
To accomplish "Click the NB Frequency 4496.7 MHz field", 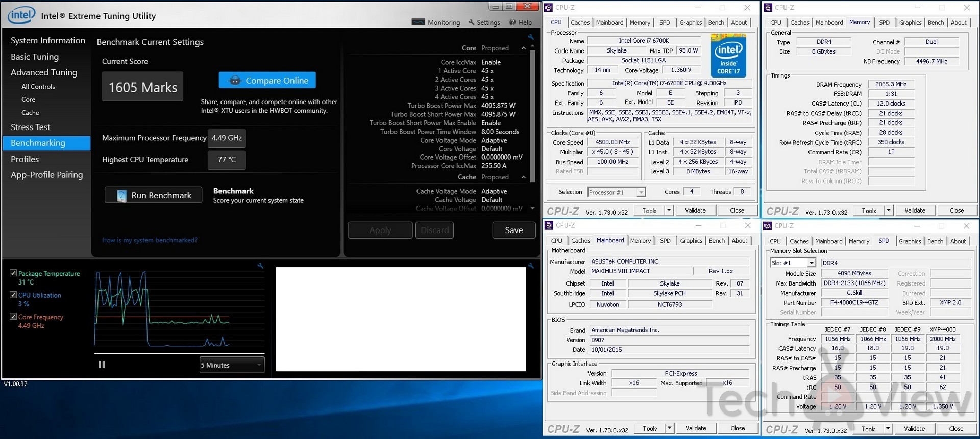I will coord(932,61).
